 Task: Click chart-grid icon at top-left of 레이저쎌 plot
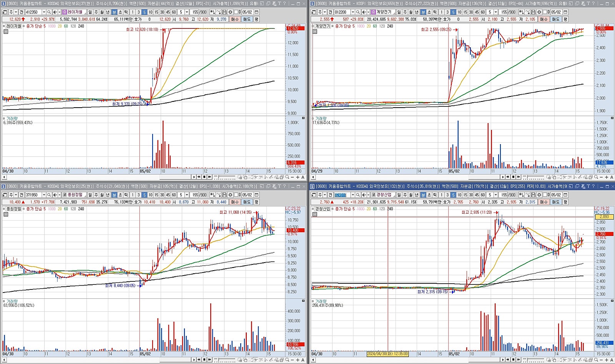6,32
